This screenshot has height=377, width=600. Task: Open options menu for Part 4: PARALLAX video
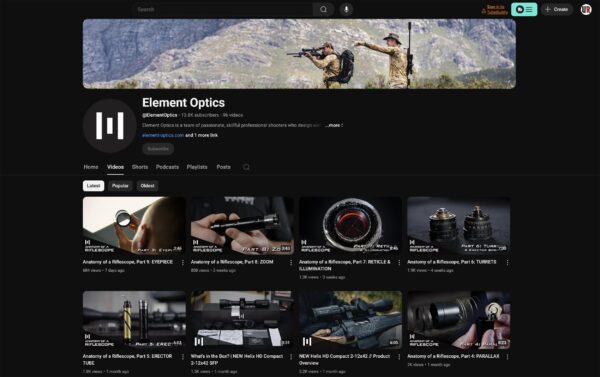coord(507,357)
